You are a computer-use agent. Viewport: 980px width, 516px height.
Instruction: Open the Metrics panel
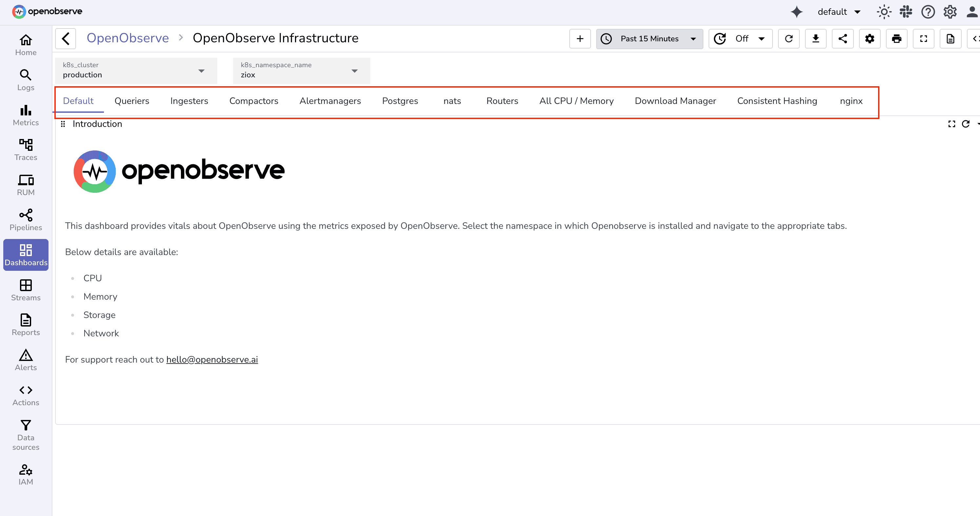[x=26, y=115]
